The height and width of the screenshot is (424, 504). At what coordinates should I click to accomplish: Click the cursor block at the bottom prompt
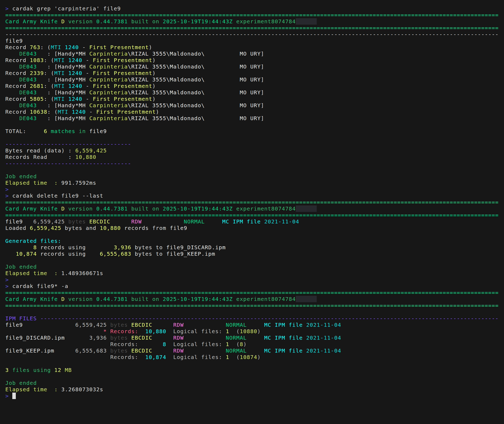click(14, 396)
